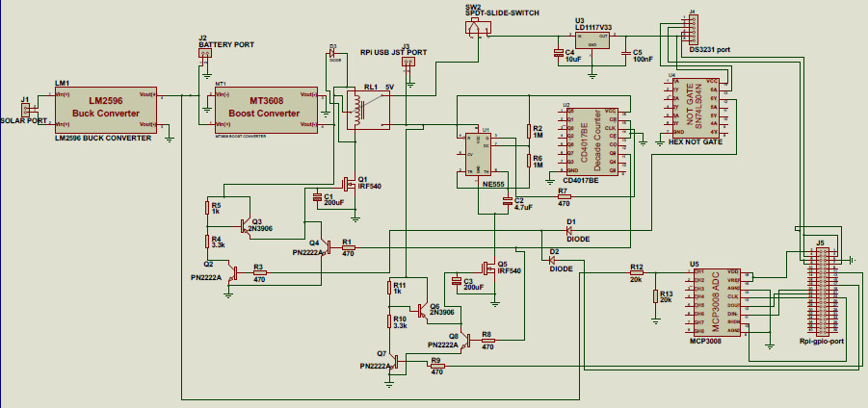The image size is (868, 408).
Task: Select transistor Q6 2N3906
Action: 424,311
